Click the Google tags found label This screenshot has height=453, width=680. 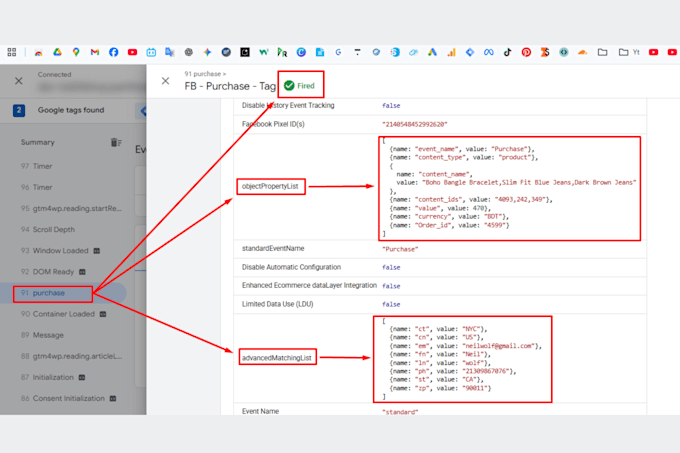point(71,110)
